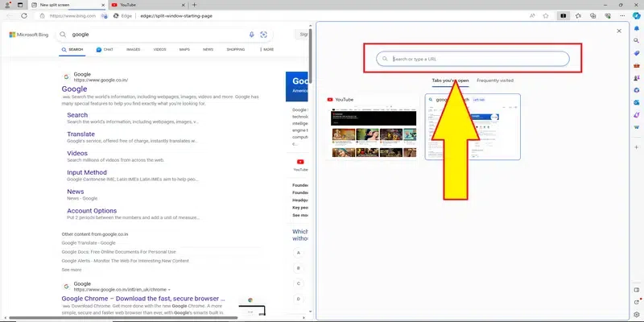The height and width of the screenshot is (322, 644).
Task: Click the Bing search magnifier icon
Action: [x=63, y=35]
